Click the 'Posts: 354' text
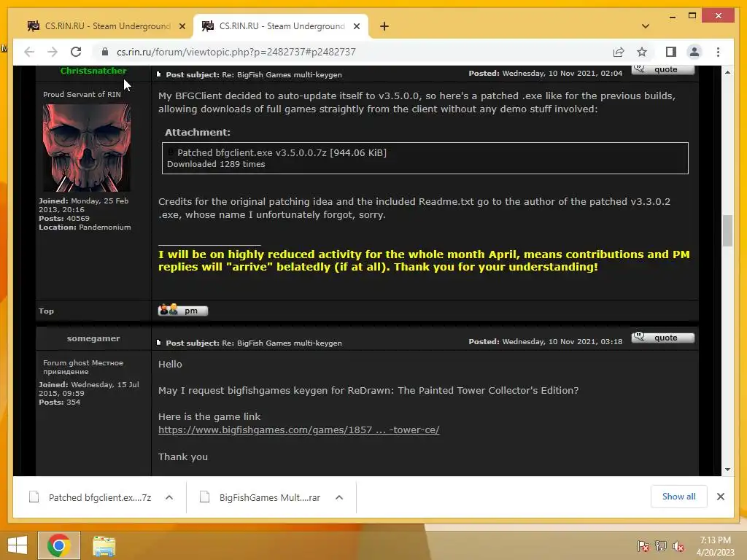 (x=60, y=402)
